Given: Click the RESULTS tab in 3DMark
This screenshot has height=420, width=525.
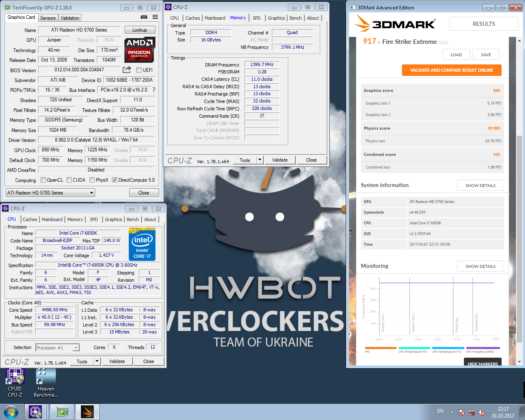Looking at the screenshot, I should [x=484, y=24].
